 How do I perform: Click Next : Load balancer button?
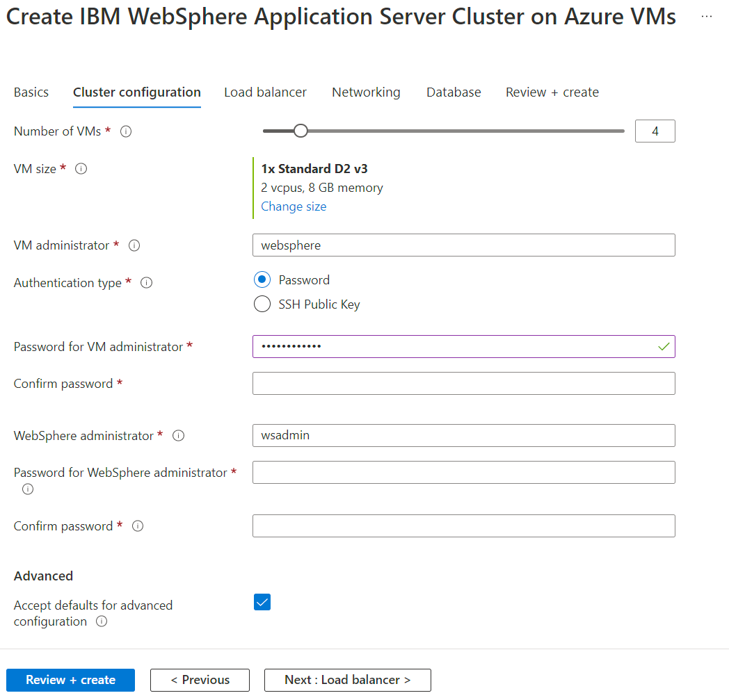pos(348,680)
